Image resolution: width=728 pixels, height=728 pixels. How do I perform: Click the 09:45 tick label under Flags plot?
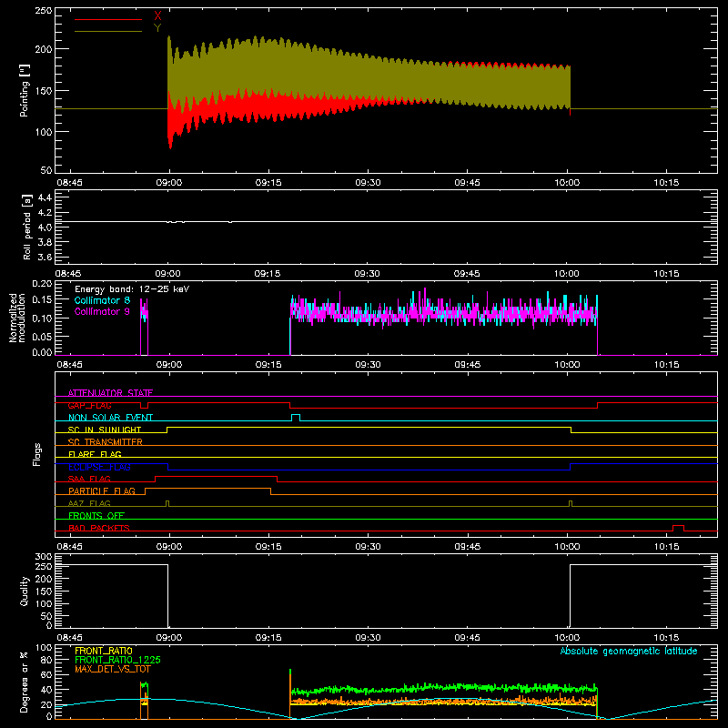467,547
